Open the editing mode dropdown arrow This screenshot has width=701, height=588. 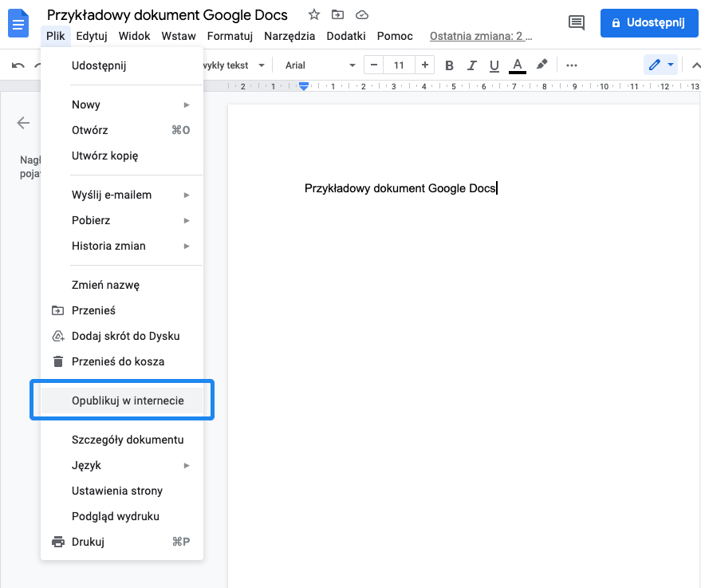[x=672, y=65]
